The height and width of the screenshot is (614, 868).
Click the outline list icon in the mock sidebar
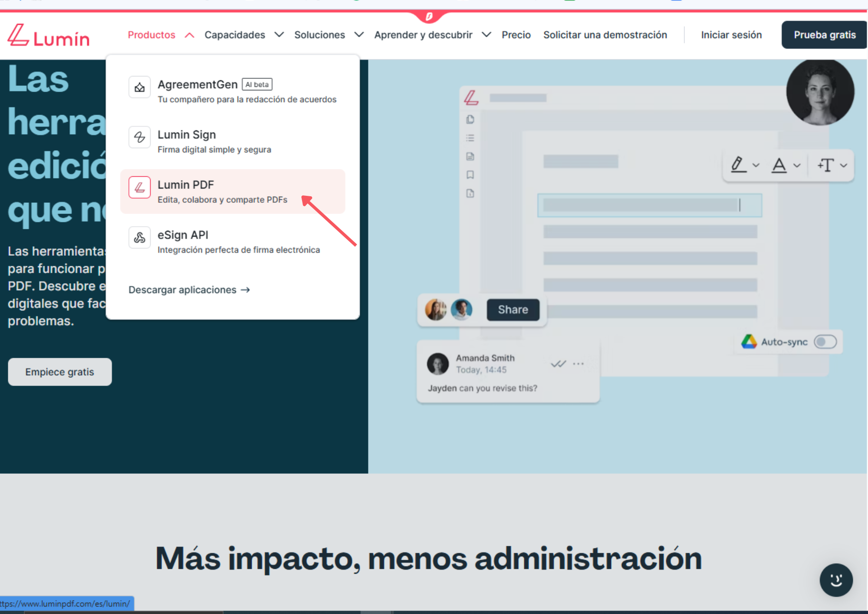pos(470,138)
